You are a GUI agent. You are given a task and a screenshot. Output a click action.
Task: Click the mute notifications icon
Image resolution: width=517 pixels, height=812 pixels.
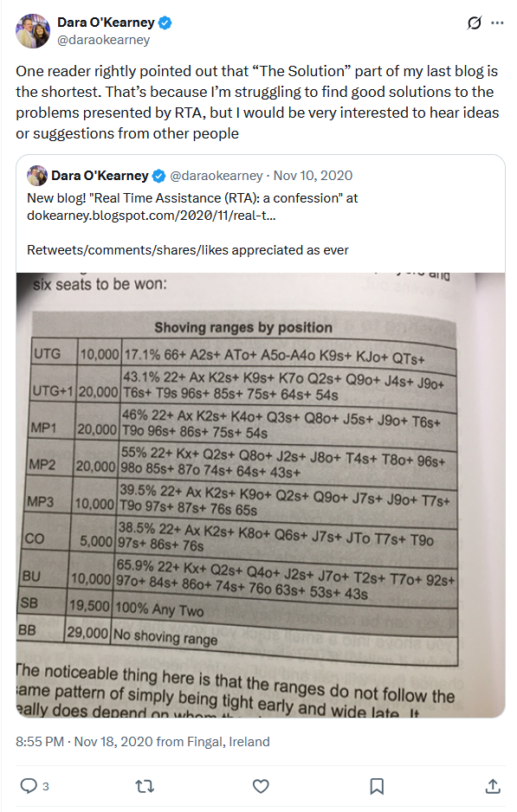473,23
